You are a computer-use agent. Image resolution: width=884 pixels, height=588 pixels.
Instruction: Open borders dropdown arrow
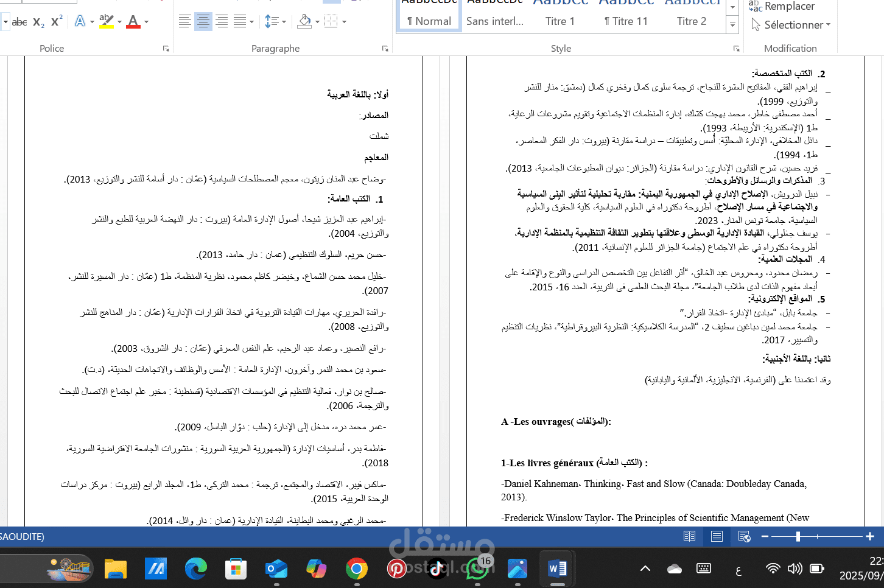(344, 22)
